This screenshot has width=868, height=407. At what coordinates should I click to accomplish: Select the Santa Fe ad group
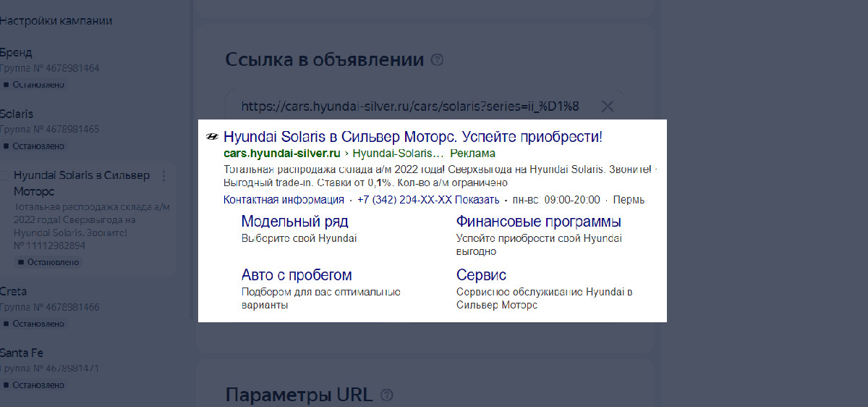pyautogui.click(x=23, y=353)
